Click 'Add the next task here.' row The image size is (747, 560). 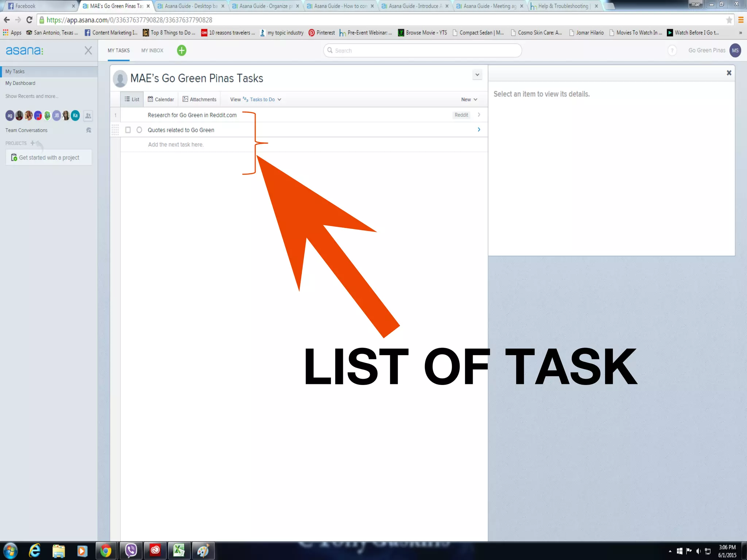coord(304,145)
